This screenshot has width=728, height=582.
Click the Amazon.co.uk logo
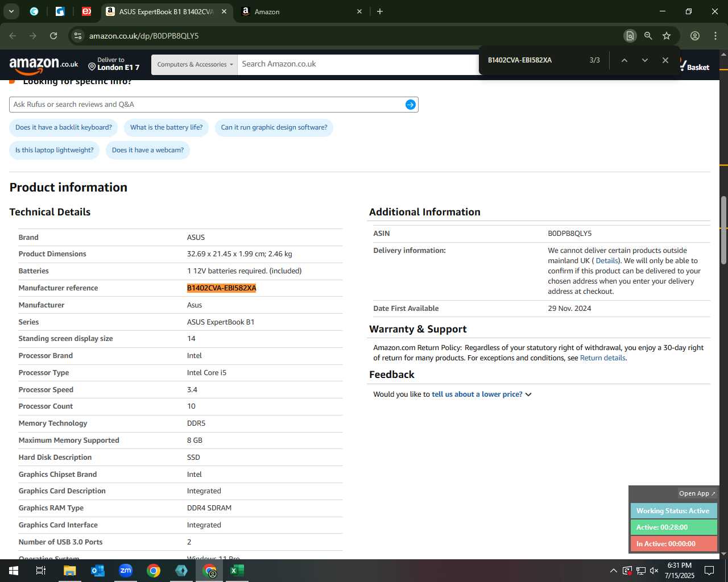44,65
